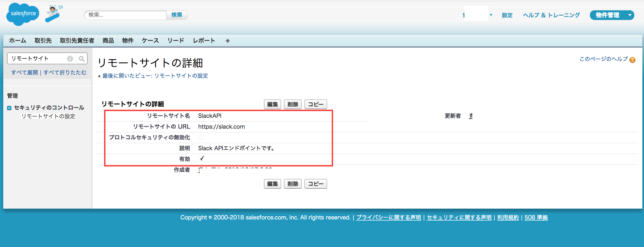Open the ホーム tab
The width and height of the screenshot is (644, 247).
tap(18, 41)
